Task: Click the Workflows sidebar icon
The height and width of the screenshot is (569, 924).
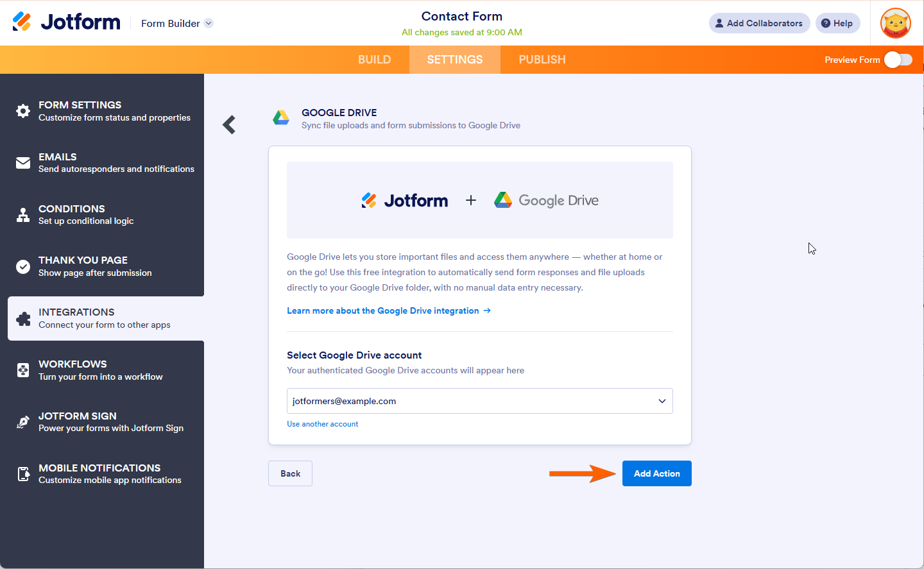Action: coord(23,370)
